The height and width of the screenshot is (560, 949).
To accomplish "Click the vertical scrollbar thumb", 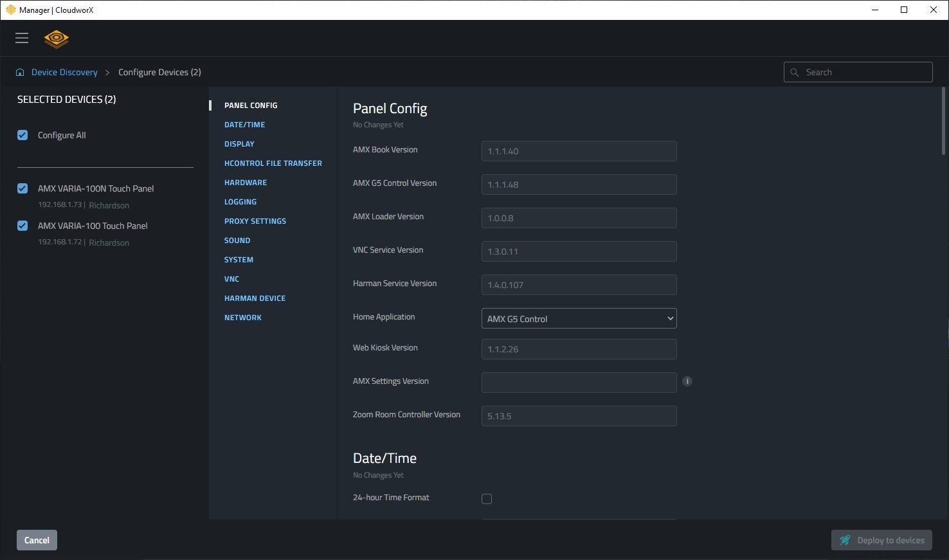I will point(944,121).
